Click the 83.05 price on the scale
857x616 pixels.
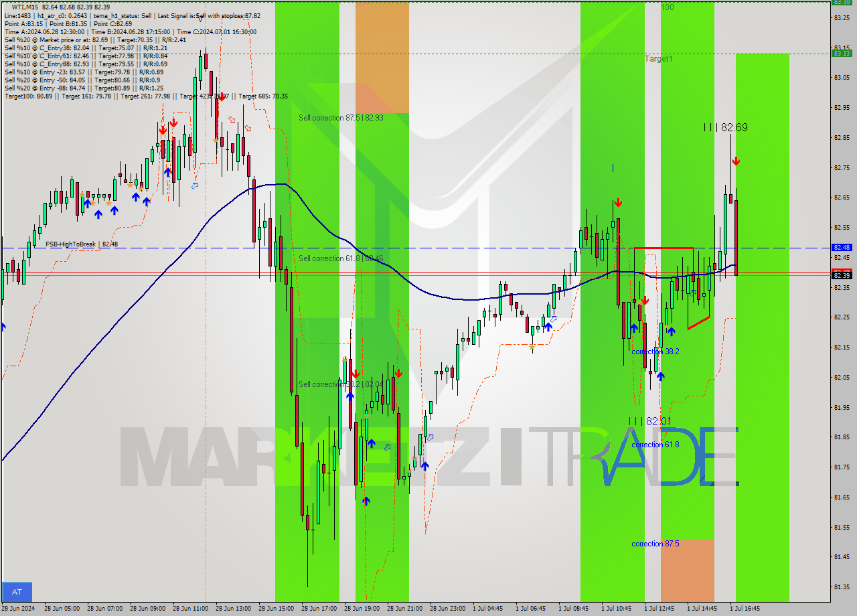(x=842, y=78)
